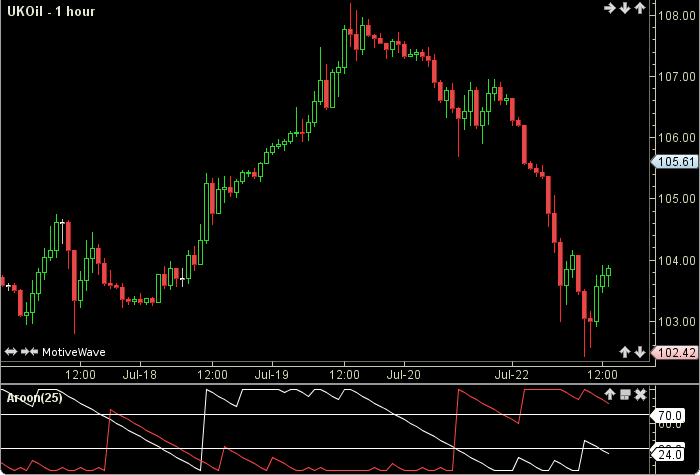Click the down arrow icon beside 102.42 label
Viewport: 700px width, 475px height.
pos(640,352)
